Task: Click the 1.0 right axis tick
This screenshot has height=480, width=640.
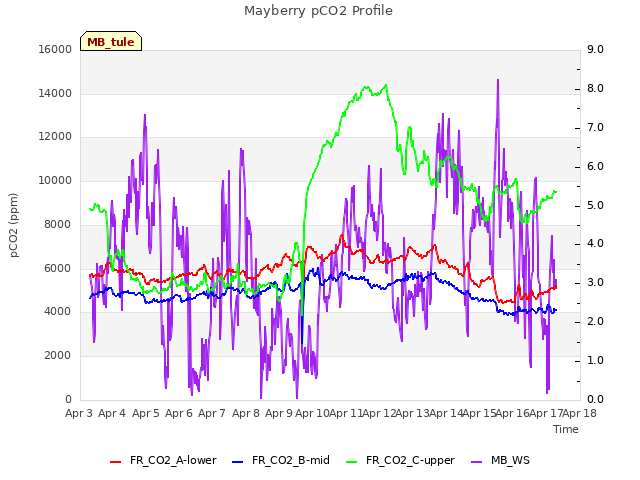Action: [595, 360]
